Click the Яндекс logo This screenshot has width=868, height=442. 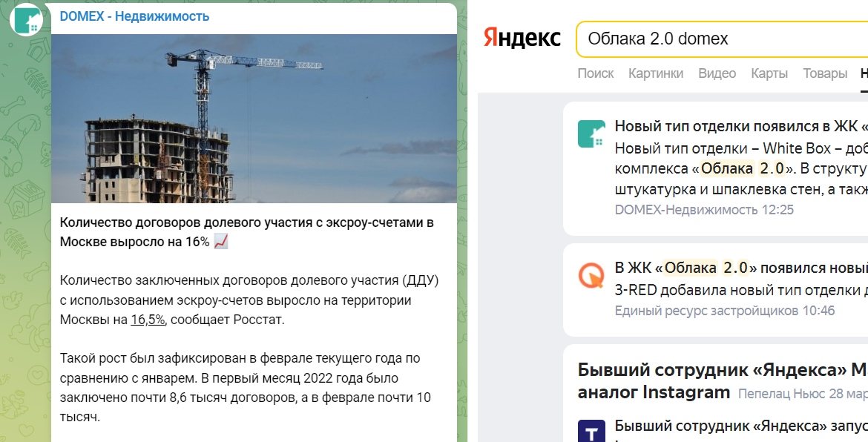522,39
